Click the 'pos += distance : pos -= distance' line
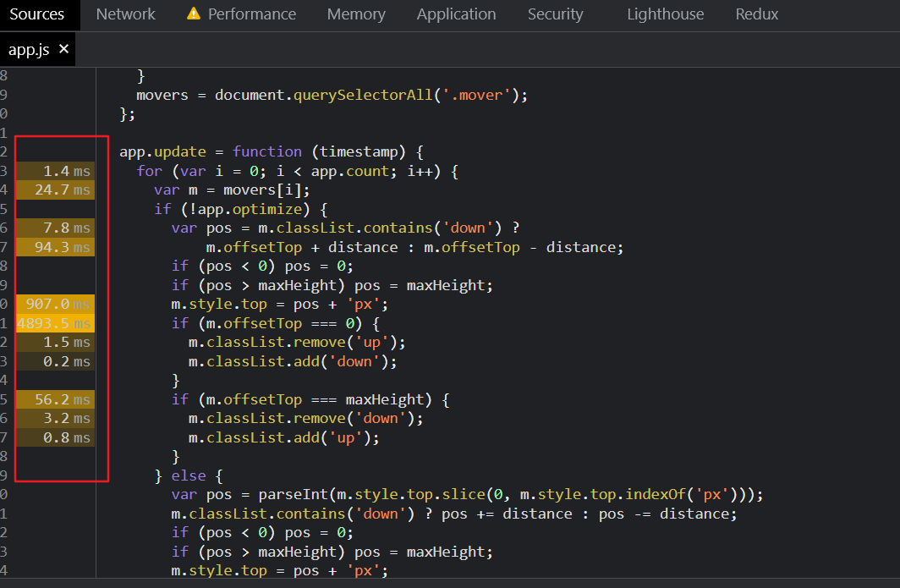 tap(454, 514)
